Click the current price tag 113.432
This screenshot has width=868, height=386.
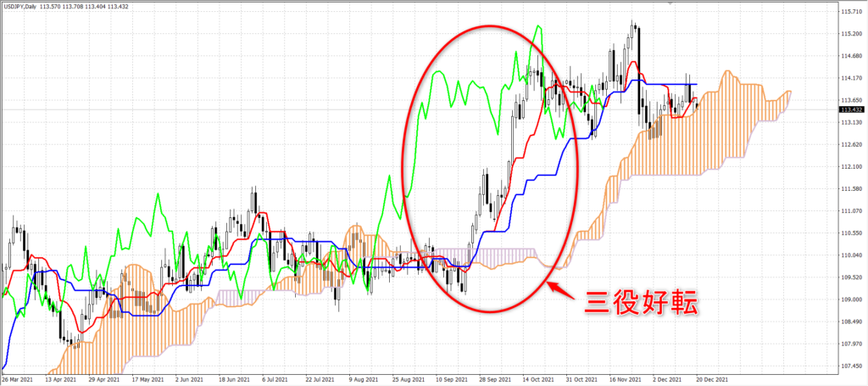[x=853, y=109]
